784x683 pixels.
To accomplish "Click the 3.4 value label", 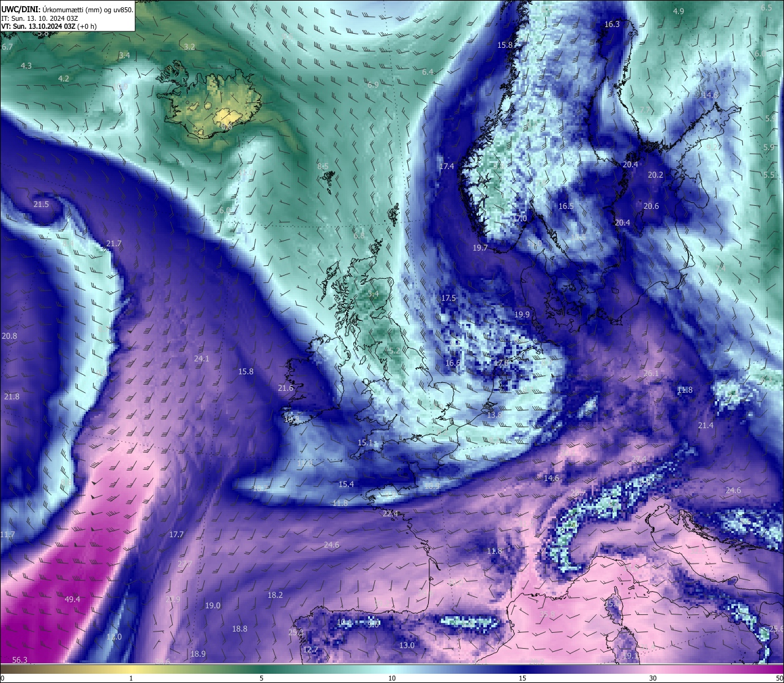I will point(124,56).
